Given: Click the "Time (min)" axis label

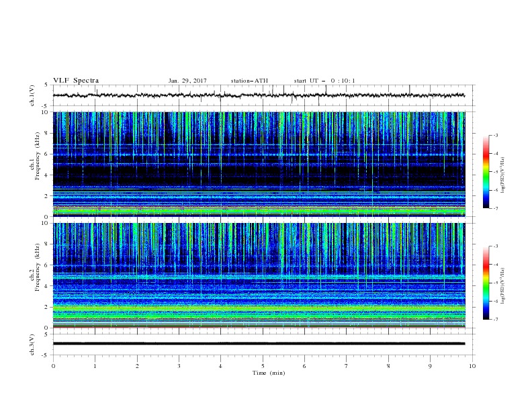Looking at the screenshot, I should pos(269,373).
